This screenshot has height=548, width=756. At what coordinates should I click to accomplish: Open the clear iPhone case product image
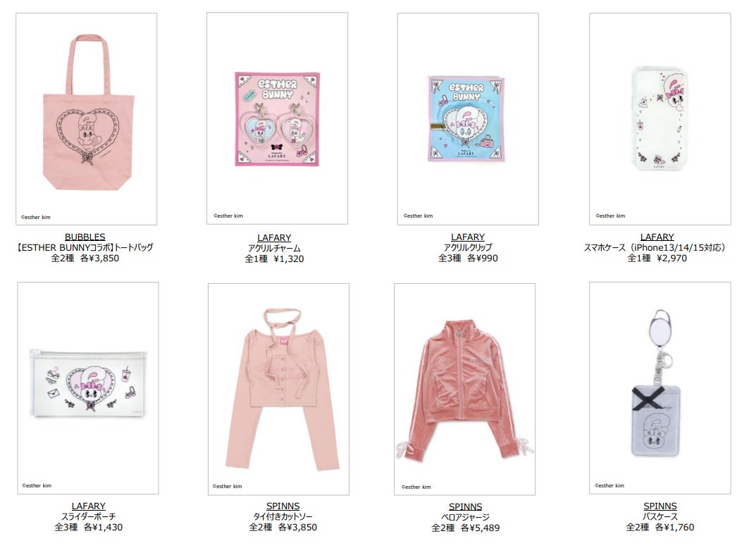coord(659,119)
